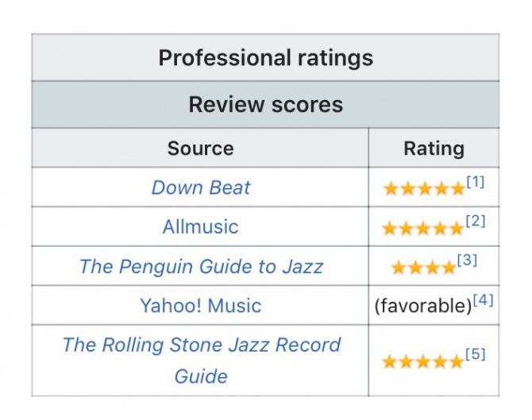Click citation reference [5]
This screenshot has height=420, width=532.
[x=476, y=354]
